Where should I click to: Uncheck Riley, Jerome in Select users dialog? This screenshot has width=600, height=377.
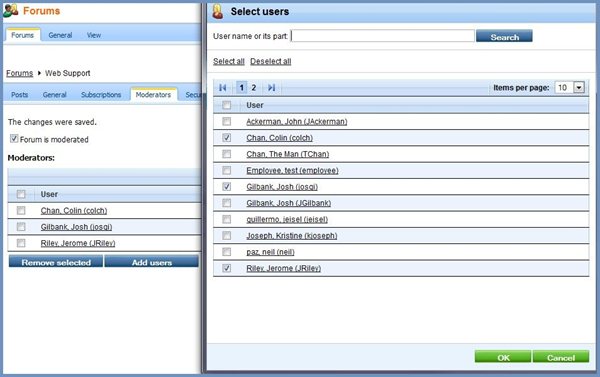click(x=227, y=268)
